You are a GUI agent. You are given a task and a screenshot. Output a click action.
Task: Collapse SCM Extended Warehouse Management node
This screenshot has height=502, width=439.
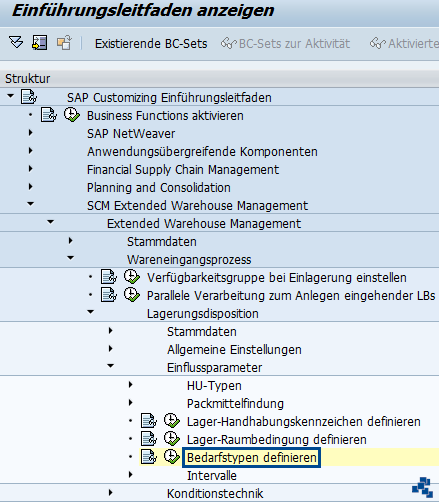pyautogui.click(x=31, y=204)
